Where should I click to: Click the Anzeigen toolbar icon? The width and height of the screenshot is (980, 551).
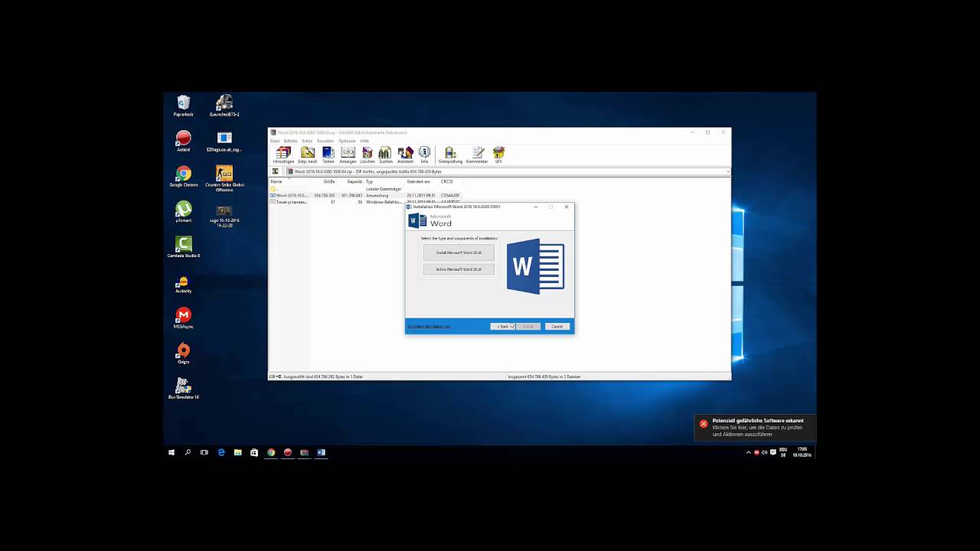[348, 155]
